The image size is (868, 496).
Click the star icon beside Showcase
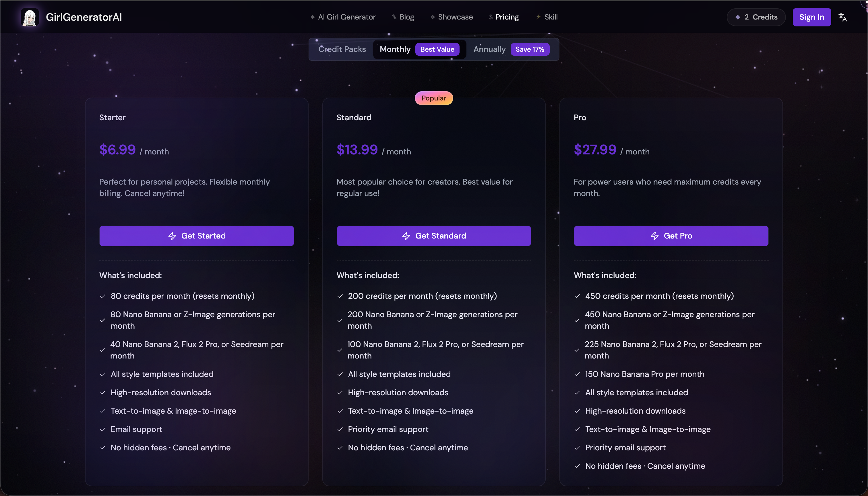coord(433,17)
